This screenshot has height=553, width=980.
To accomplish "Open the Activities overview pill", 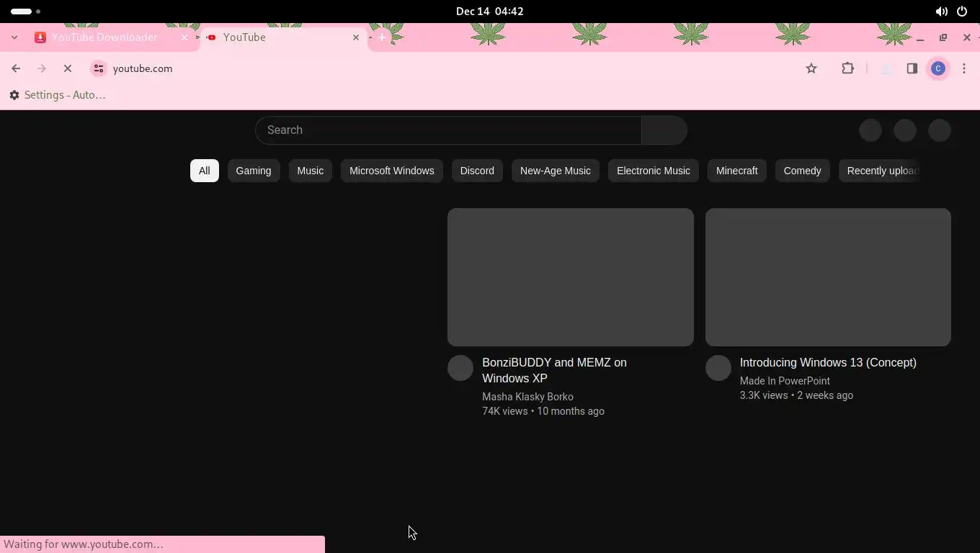I will [x=25, y=12].
